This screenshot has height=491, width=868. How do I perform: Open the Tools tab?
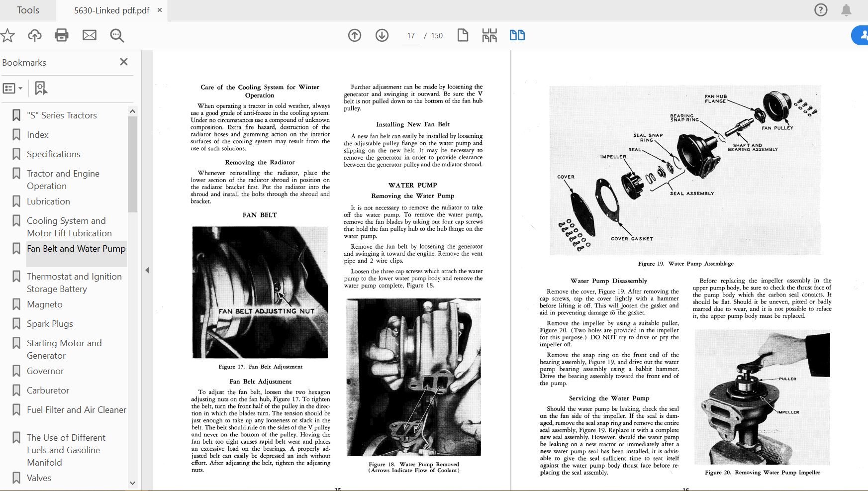coord(28,10)
